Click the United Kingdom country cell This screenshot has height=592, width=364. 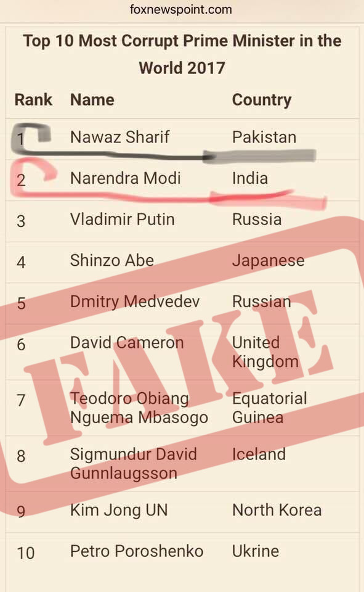point(265,352)
